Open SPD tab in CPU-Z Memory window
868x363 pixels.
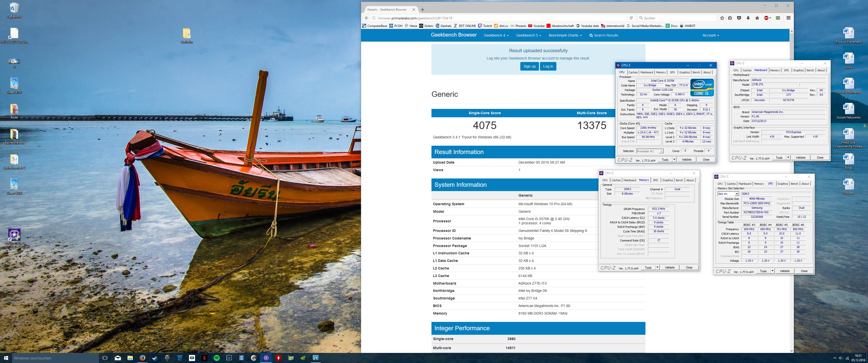pos(655,180)
